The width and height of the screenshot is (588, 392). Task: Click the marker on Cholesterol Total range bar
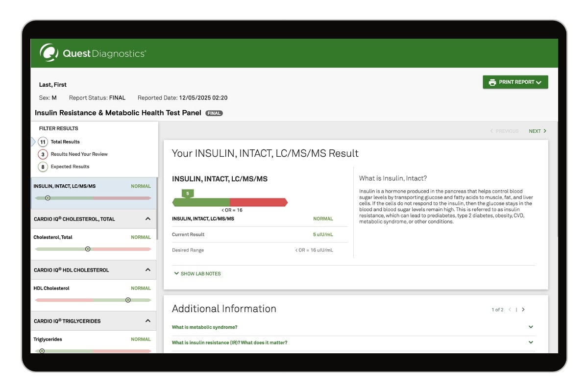pos(88,249)
